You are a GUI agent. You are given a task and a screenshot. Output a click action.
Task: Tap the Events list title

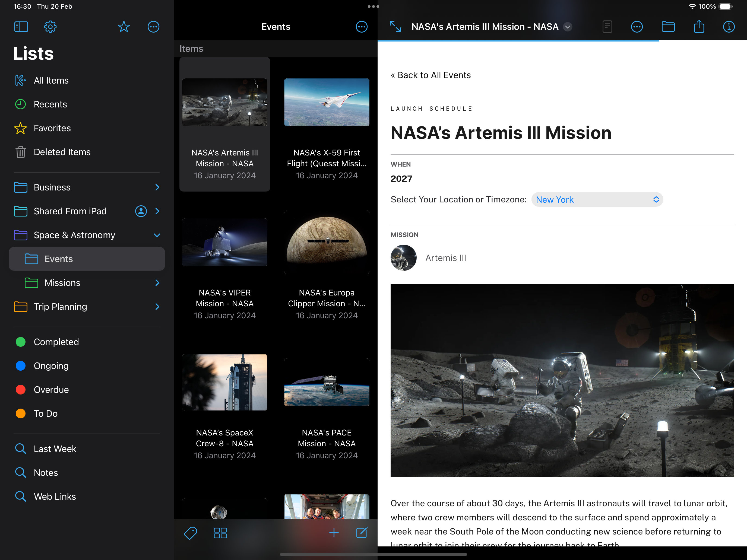tap(276, 27)
